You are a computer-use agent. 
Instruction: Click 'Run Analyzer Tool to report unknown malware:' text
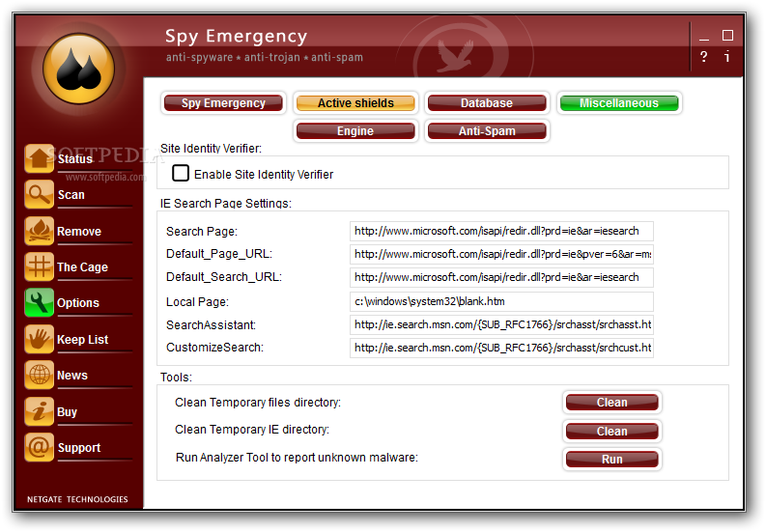pyautogui.click(x=297, y=458)
